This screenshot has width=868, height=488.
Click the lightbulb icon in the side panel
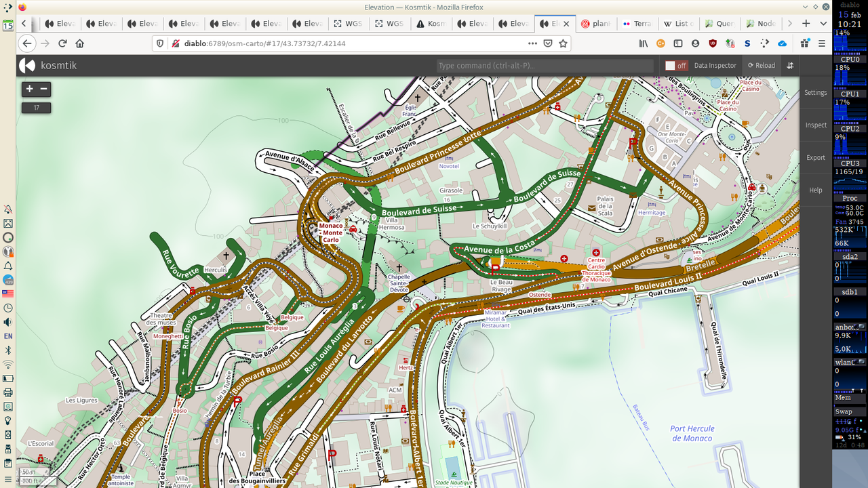coord(8,420)
